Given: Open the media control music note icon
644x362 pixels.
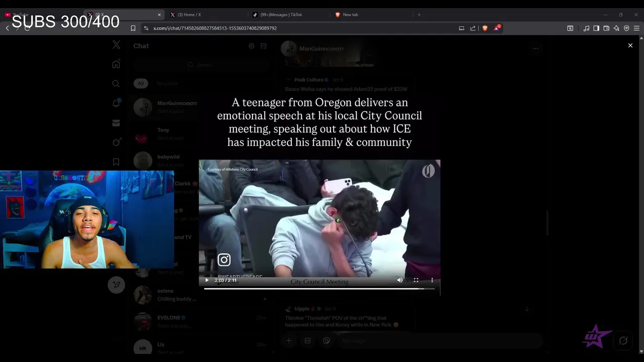Looking at the screenshot, I should [586, 28].
